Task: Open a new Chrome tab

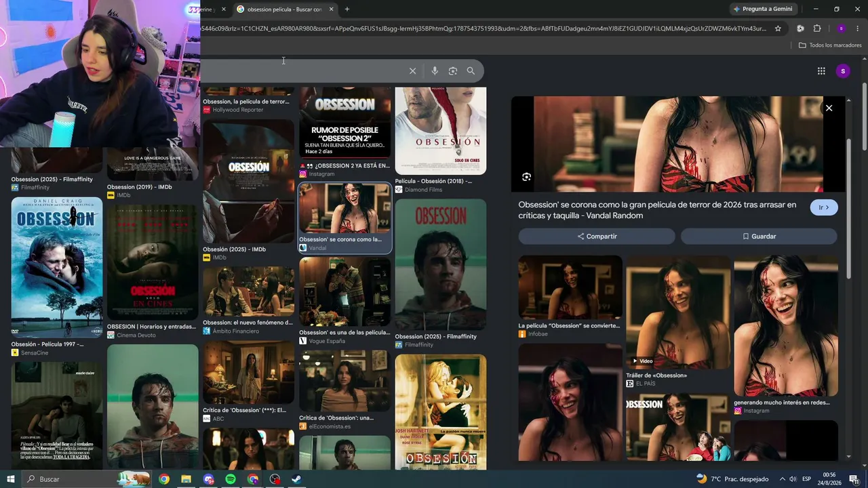Action: pos(347,9)
